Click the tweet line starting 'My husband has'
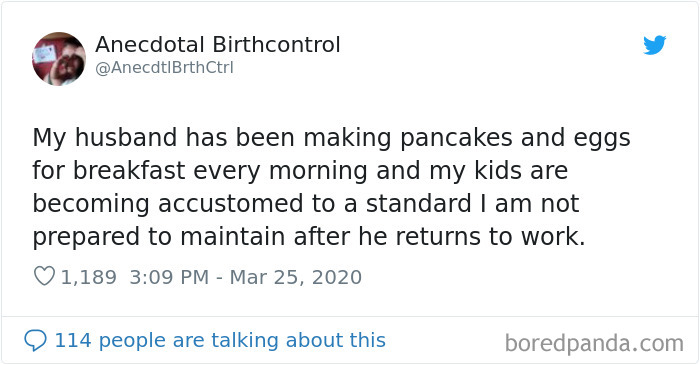Viewport: 700px width, 365px height. pyautogui.click(x=331, y=138)
